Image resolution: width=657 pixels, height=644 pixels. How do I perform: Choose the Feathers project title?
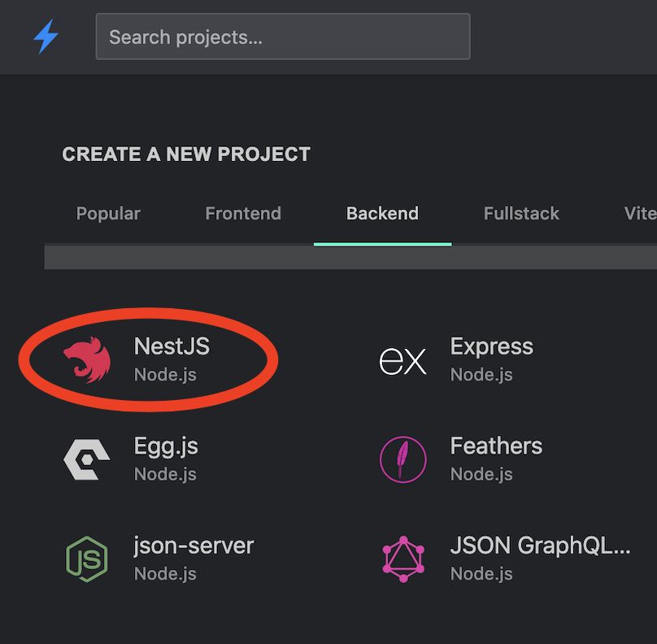[x=496, y=446]
